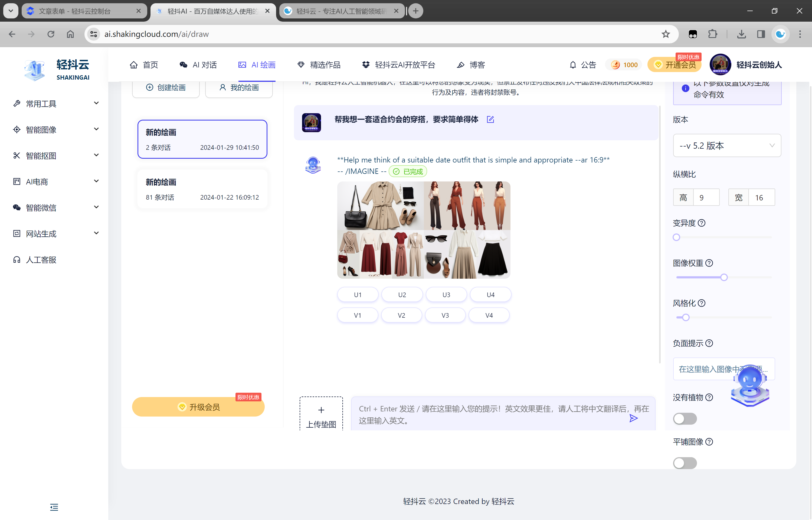Enable the 平铺图像 switch
The width and height of the screenshot is (812, 520).
tap(685, 463)
